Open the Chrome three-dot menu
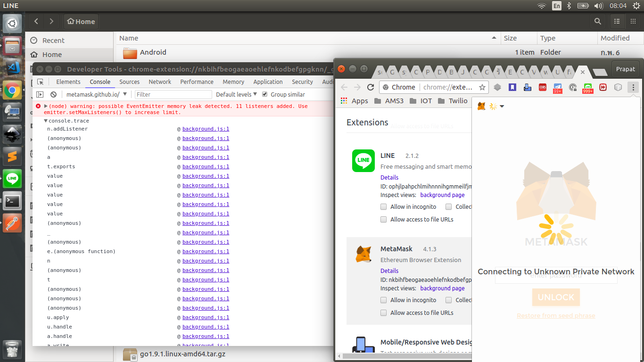Viewport: 644px width, 362px height. pyautogui.click(x=633, y=87)
